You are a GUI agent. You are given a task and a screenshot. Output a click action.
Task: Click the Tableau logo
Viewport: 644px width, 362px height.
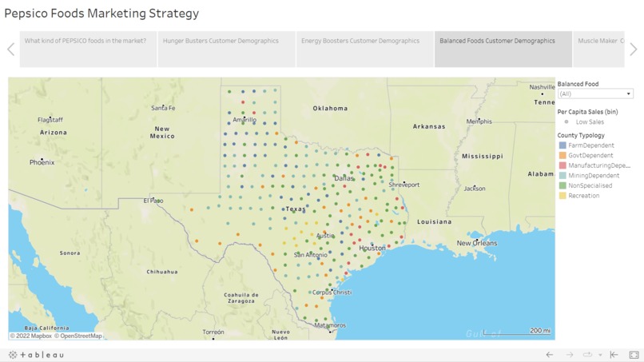pos(36,355)
